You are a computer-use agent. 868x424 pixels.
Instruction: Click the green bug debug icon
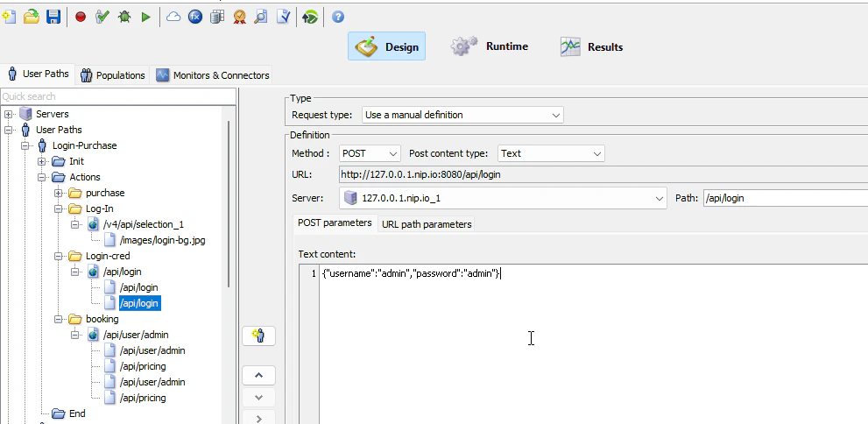coord(124,18)
